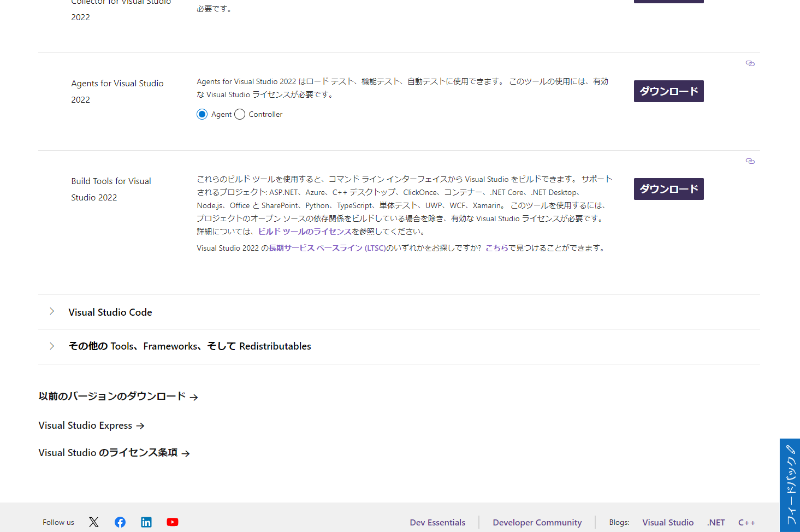Open the YouTube social icon
This screenshot has height=532, width=800.
pyautogui.click(x=173, y=522)
